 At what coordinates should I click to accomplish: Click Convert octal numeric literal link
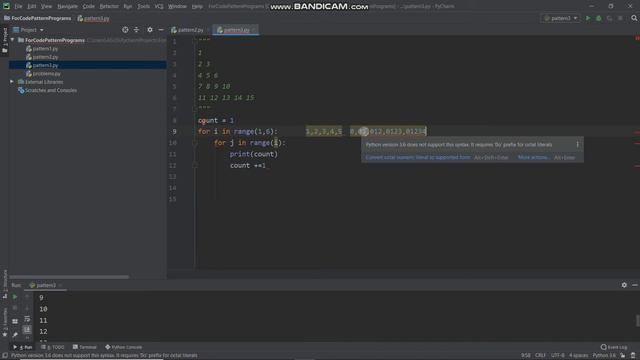tap(418, 157)
